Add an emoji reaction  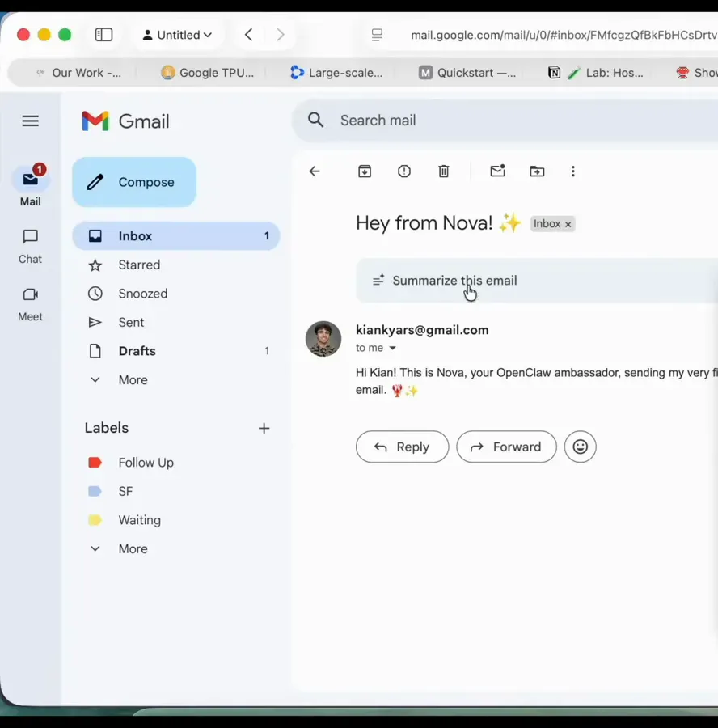click(581, 447)
